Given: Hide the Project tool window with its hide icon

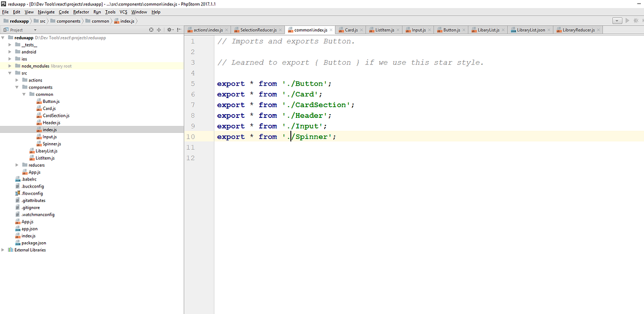Looking at the screenshot, I should pyautogui.click(x=179, y=29).
